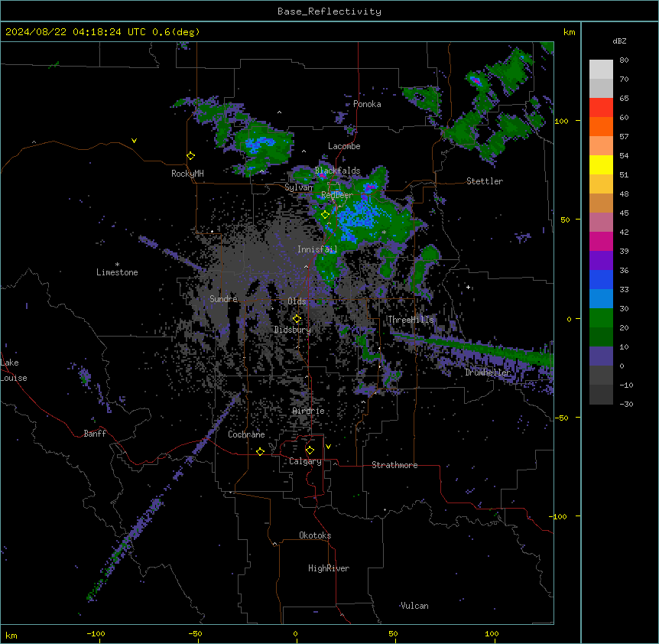
Task: Click the pink 42-45 dBZ legend swatch
Action: [601, 223]
